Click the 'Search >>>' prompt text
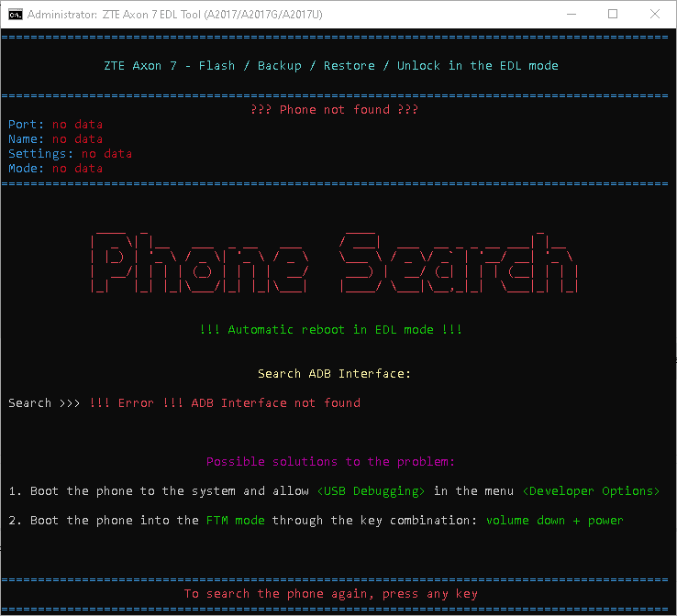Screen dimensions: 677x616 coord(44,403)
